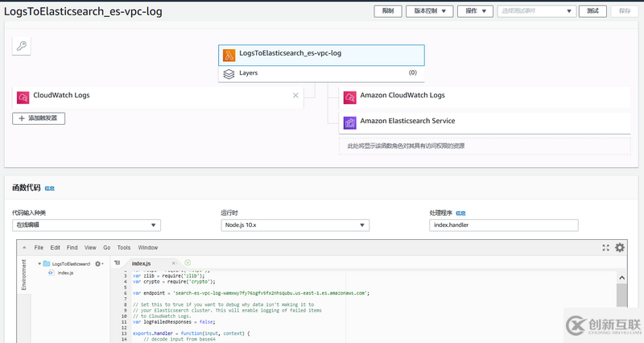Click the index.js file icon in tree

[x=52, y=273]
